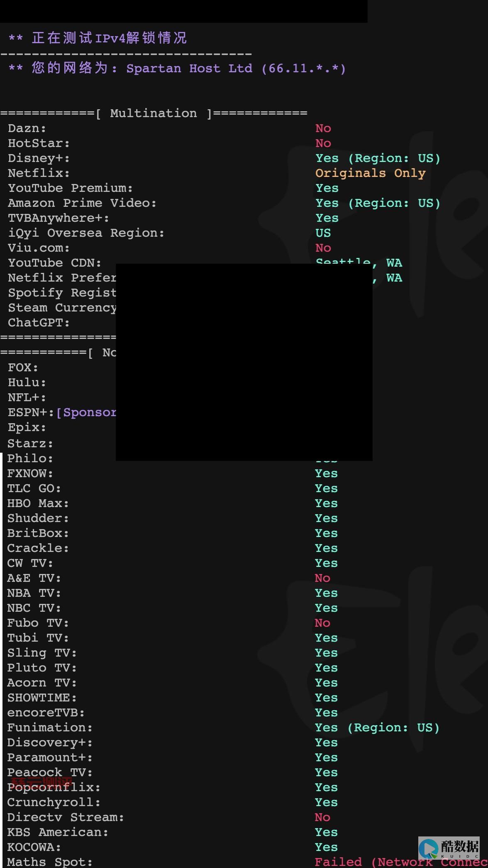
Task: Select the 'Tubi TV:' label
Action: (38, 638)
